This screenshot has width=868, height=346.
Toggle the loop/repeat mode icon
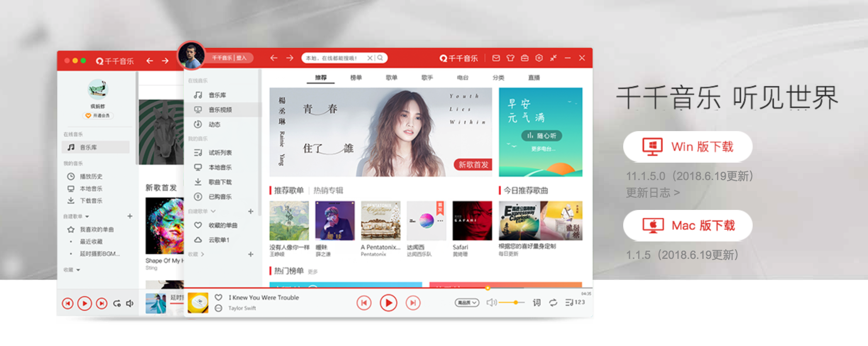(x=553, y=302)
